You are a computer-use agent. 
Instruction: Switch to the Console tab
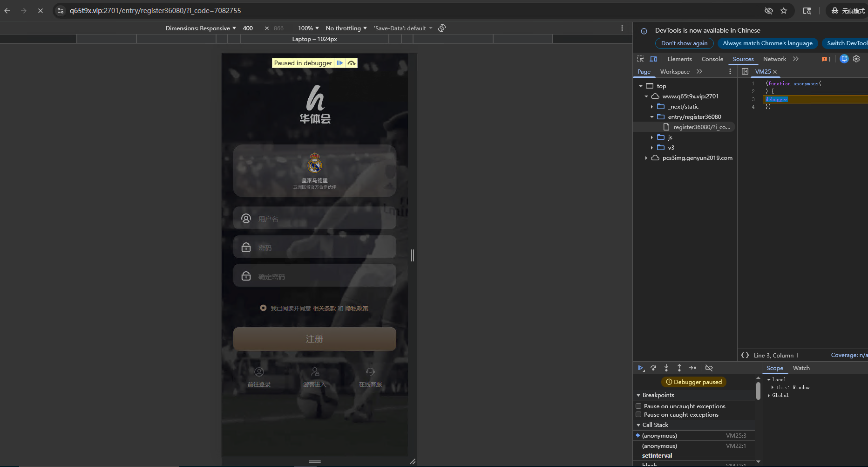tap(712, 59)
